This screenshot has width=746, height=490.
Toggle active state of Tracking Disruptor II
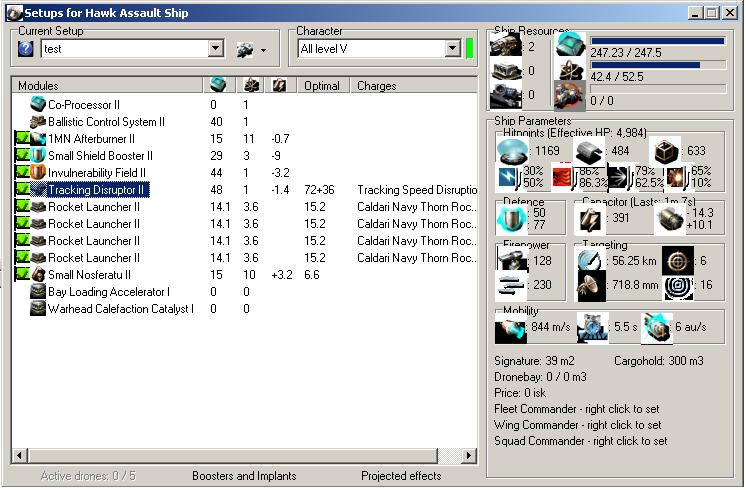(x=22, y=189)
